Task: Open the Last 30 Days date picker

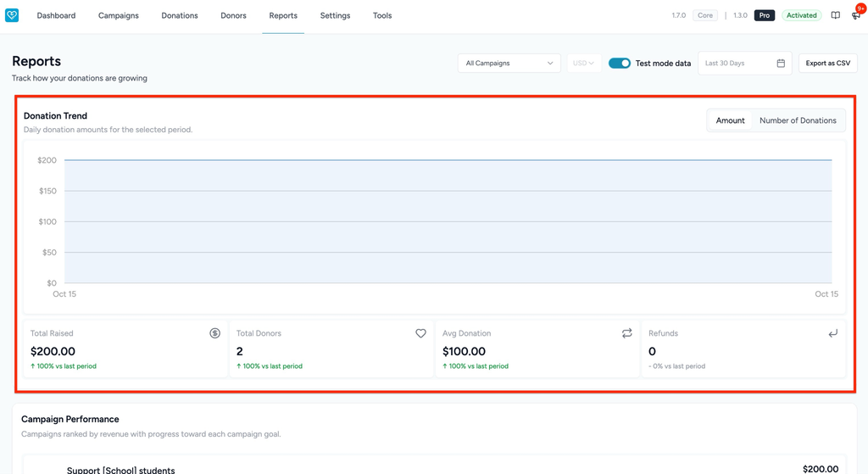Action: (744, 63)
